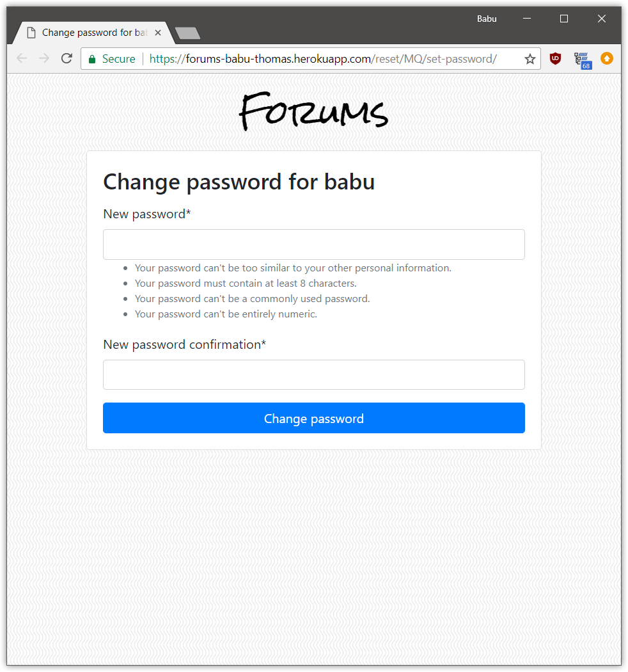Screen dimensions: 628x672
Task: Go back to the previous page
Action: click(22, 59)
